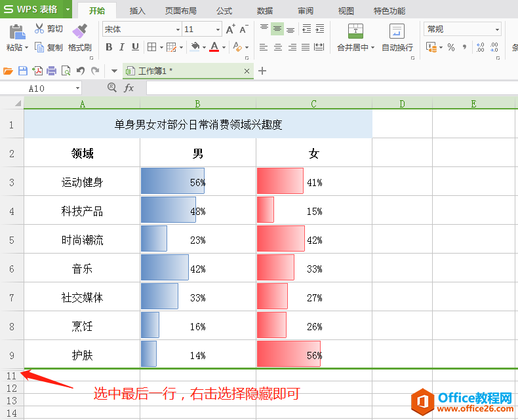Click the currency format icon
Screen dimensions: 518x420
click(x=431, y=47)
